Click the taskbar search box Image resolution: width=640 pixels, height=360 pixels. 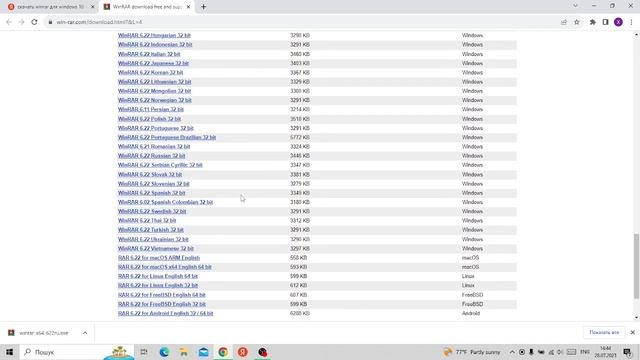pos(76,352)
